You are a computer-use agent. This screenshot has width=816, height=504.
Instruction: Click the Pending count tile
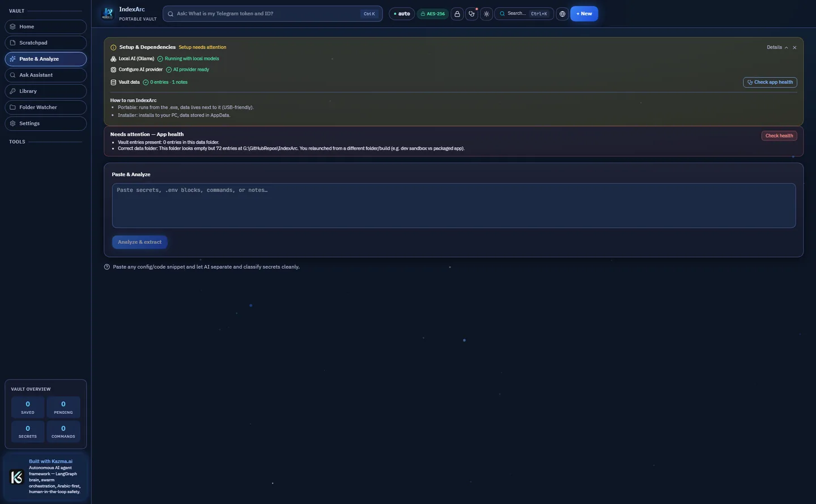63,407
